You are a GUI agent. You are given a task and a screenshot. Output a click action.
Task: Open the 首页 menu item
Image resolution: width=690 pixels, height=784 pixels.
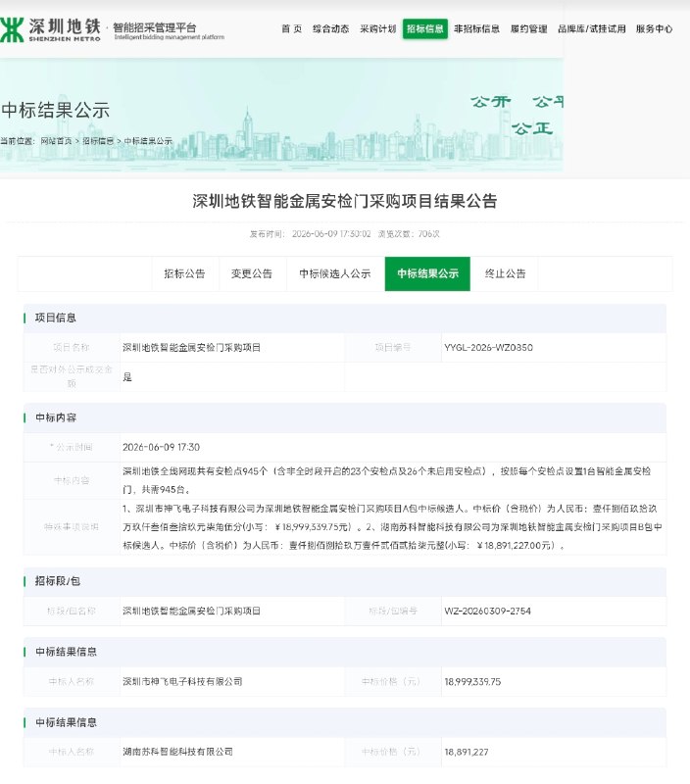(x=292, y=29)
